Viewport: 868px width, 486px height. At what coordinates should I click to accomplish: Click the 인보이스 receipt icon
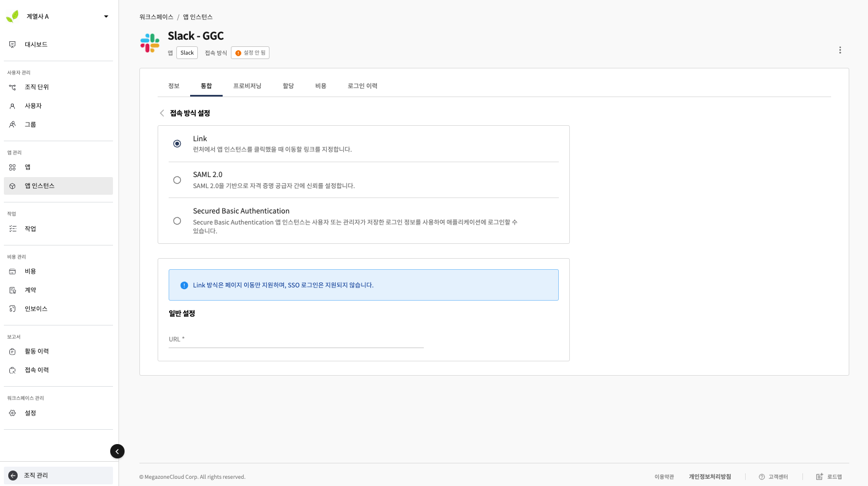pos(12,309)
